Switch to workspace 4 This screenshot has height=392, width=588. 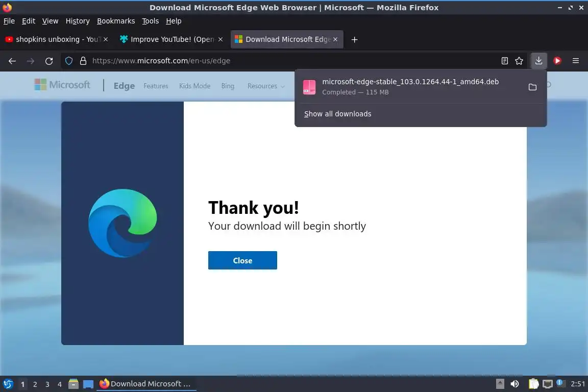pyautogui.click(x=60, y=384)
